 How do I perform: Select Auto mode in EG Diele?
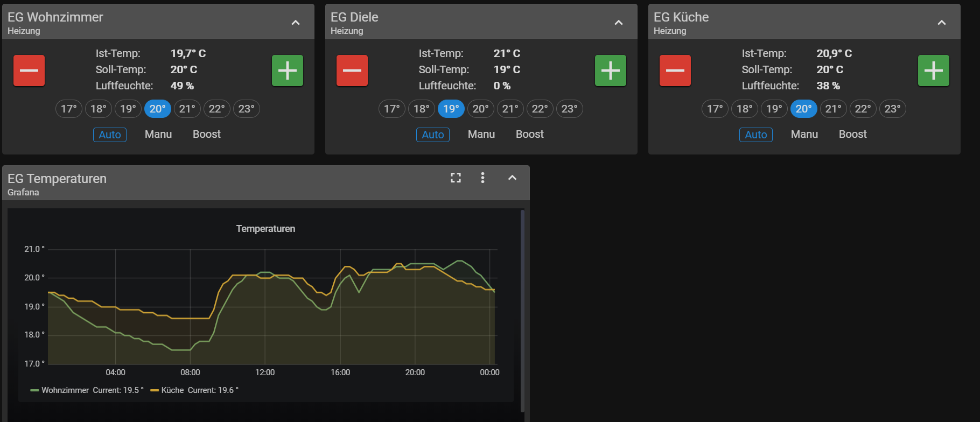point(433,135)
